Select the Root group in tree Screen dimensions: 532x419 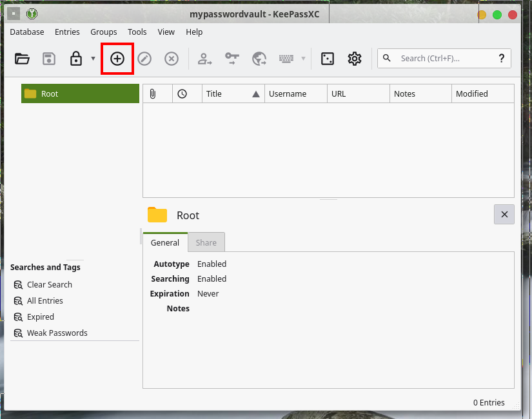[x=80, y=93]
